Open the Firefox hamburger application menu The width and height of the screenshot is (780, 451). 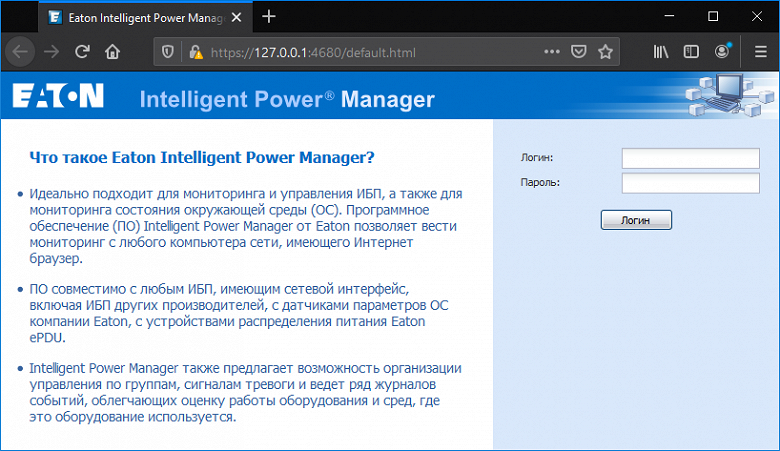[x=760, y=52]
